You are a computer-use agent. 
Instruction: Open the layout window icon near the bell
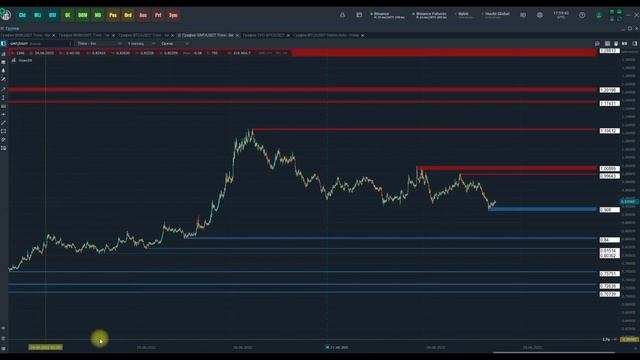(x=359, y=15)
